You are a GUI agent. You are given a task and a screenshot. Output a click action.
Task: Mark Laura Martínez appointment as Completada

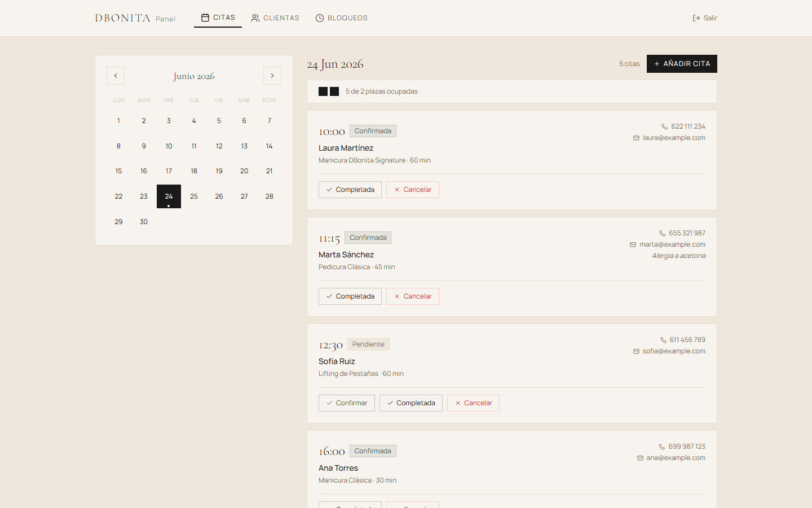coord(350,190)
